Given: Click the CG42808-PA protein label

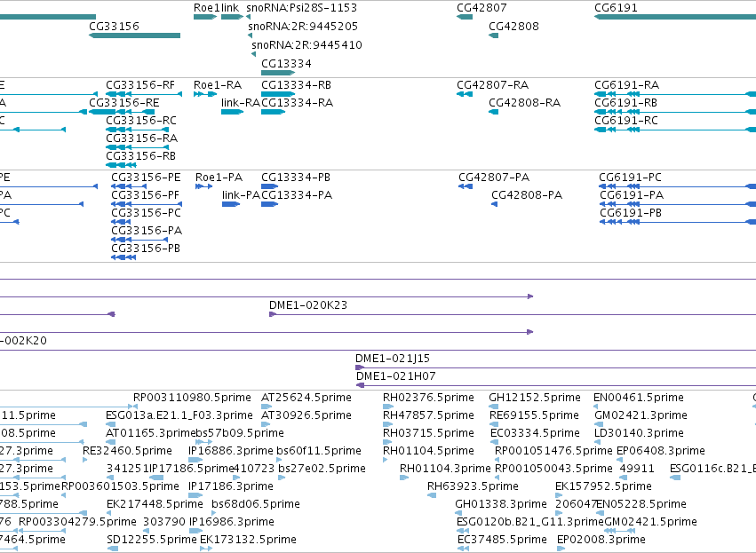Looking at the screenshot, I should point(527,195).
